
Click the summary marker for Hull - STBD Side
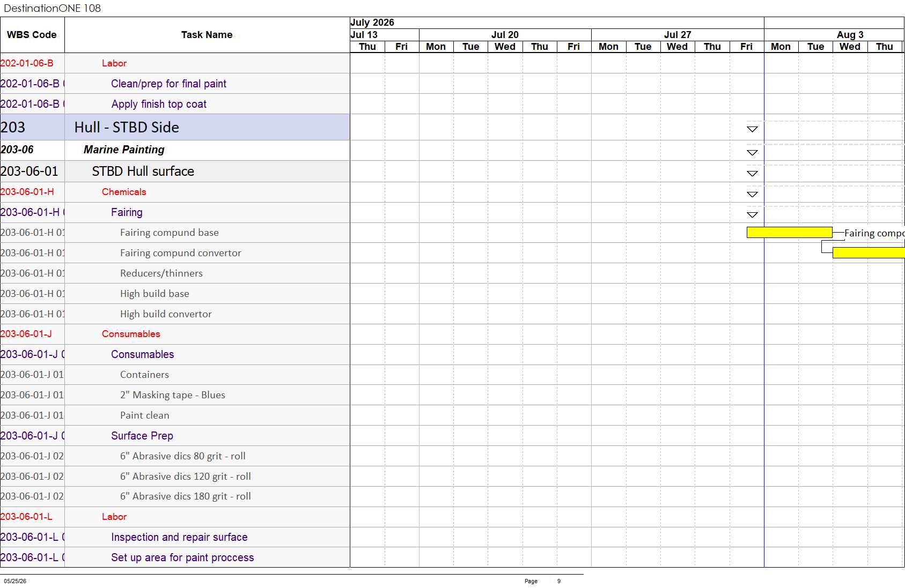point(752,129)
